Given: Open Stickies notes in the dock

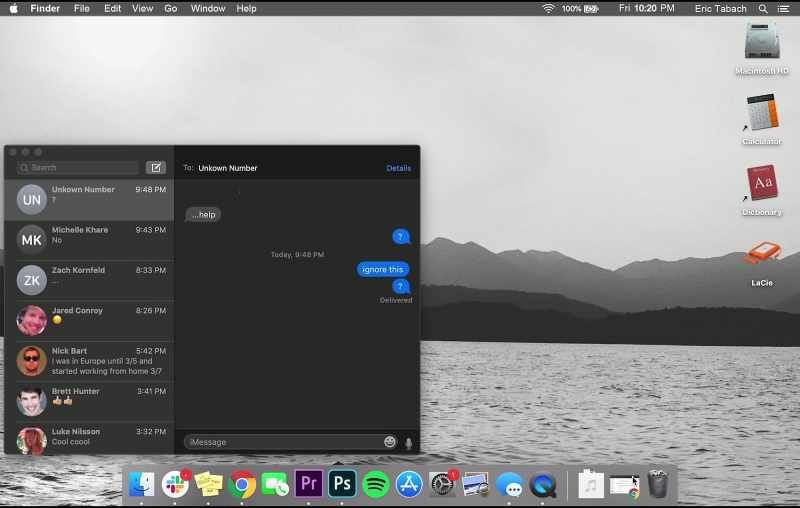Looking at the screenshot, I should click(x=209, y=484).
